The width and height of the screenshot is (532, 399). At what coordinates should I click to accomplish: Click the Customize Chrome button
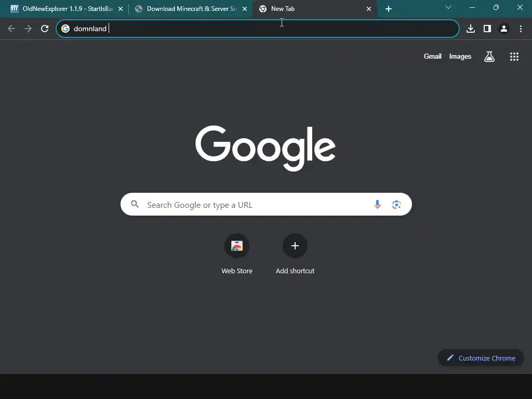pyautogui.click(x=481, y=358)
